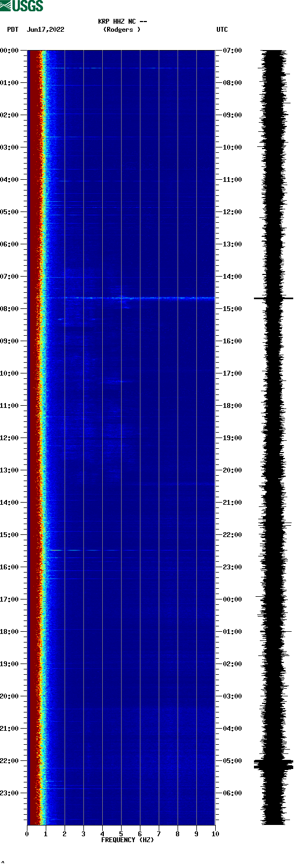Click the 19:00 UTC time label
The image size is (297, 868).
pyautogui.click(x=232, y=438)
